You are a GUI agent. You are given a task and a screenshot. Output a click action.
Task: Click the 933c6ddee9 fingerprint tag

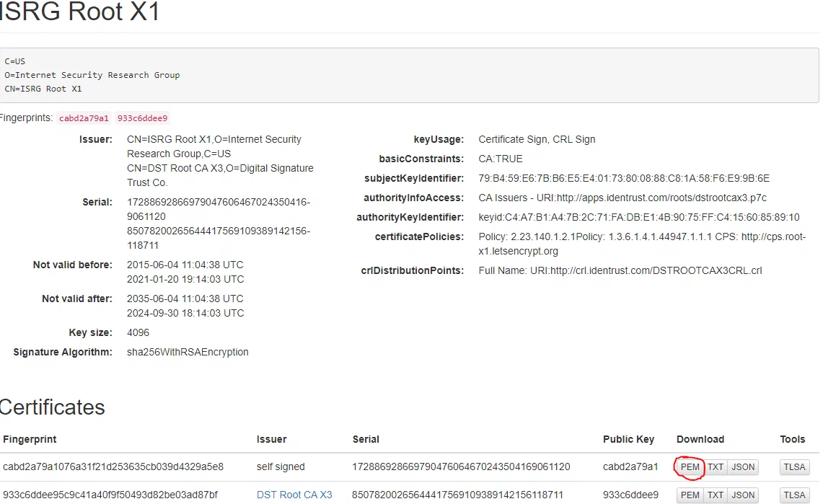142,118
